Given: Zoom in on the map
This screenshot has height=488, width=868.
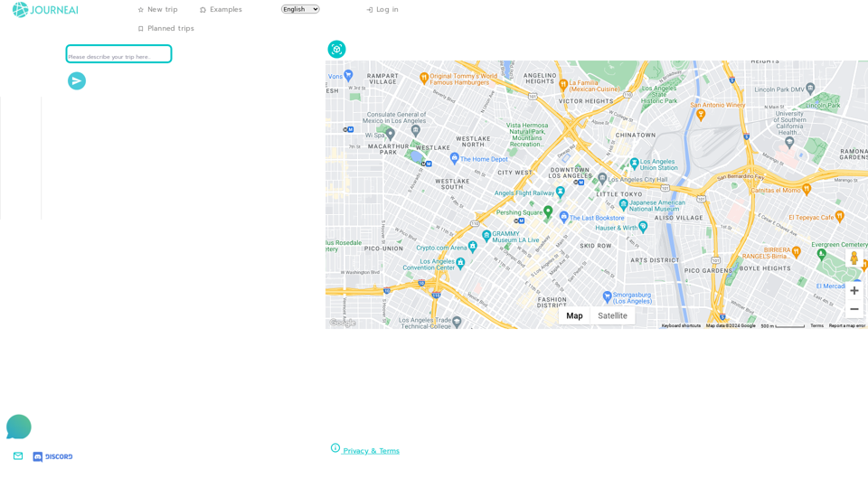Looking at the screenshot, I should (854, 290).
